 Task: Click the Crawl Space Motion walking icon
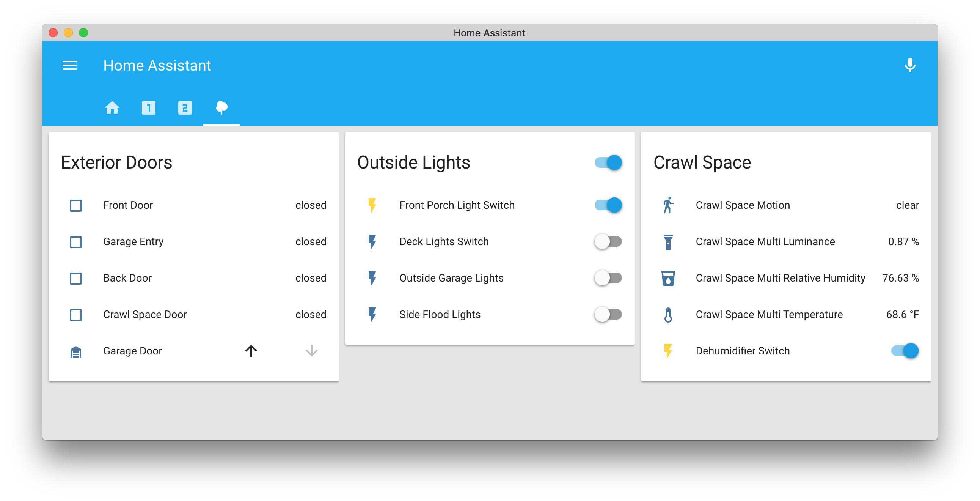667,205
